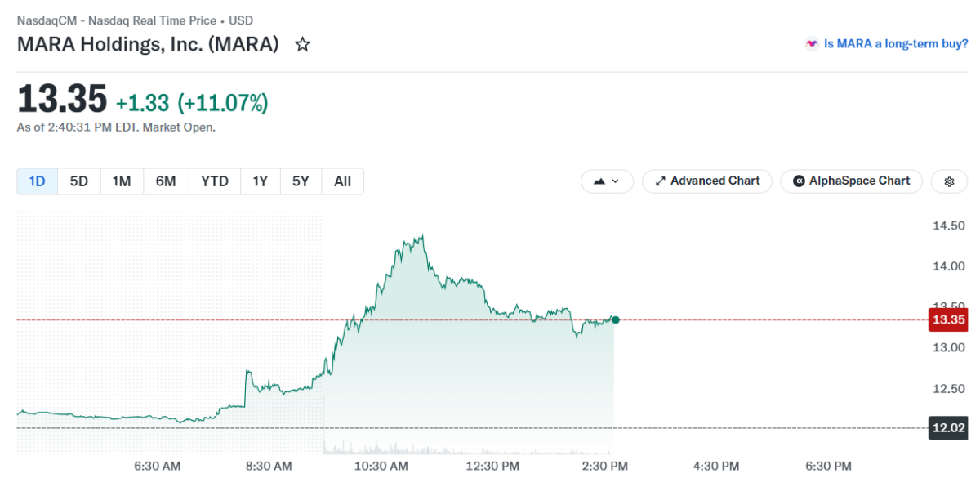Image resolution: width=980 pixels, height=487 pixels.
Task: Click the NasdaqCM Real Time Price header text
Action: point(135,20)
